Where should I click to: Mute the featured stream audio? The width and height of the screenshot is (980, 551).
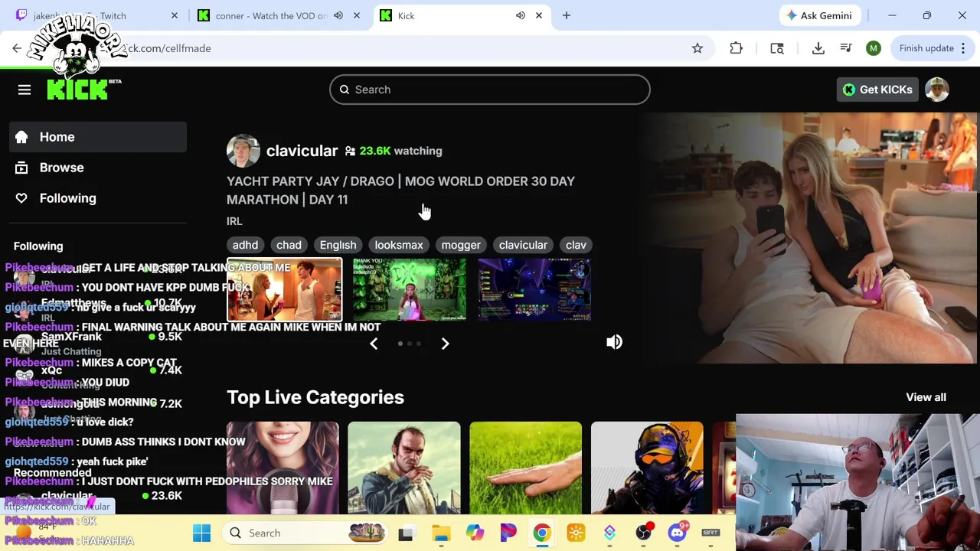[614, 342]
